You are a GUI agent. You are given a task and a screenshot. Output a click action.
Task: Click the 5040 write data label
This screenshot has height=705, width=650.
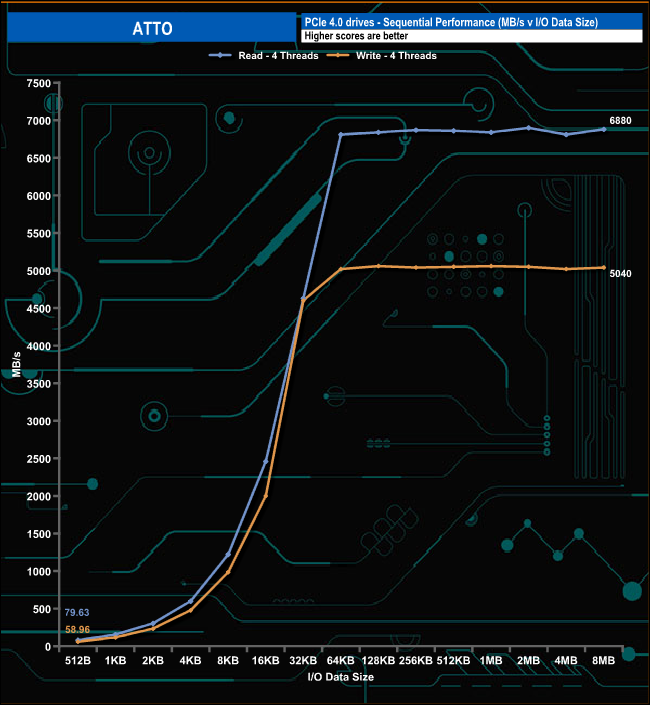[621, 272]
